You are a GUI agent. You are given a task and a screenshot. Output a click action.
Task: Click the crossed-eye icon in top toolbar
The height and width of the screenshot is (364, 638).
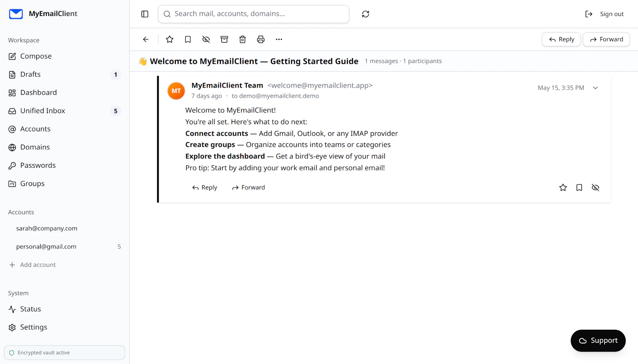tap(206, 39)
